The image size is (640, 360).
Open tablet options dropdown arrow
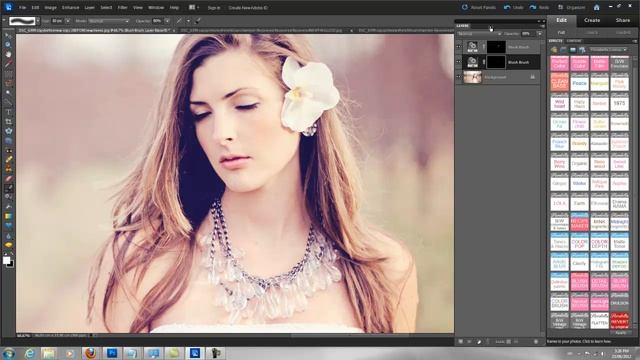[188, 20]
